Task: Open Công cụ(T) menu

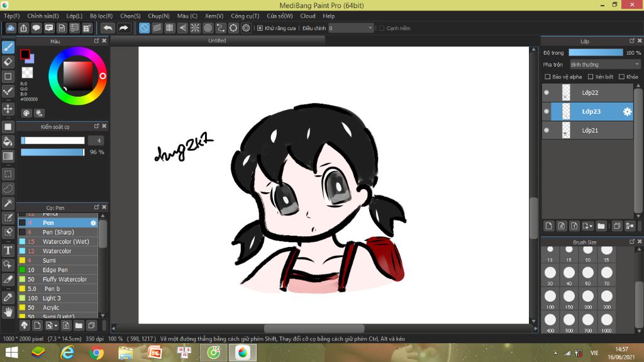Action: click(x=245, y=16)
